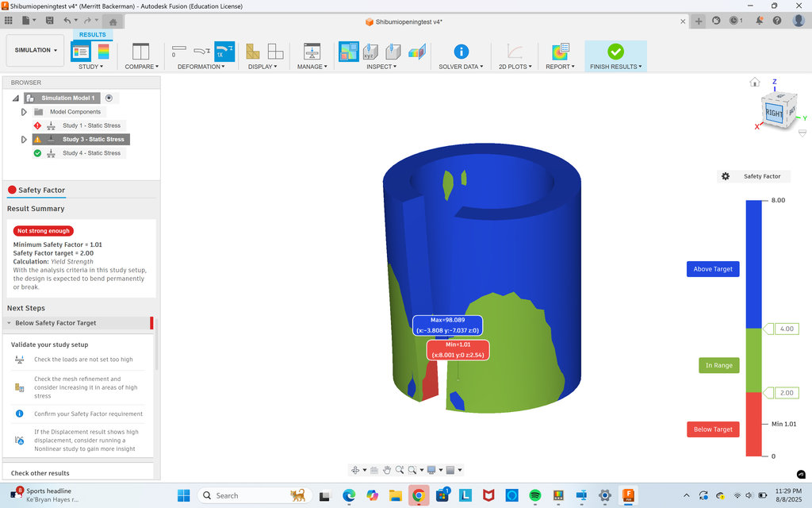This screenshot has height=508, width=812.
Task: Click the point probe cube icon
Action: pos(393,52)
